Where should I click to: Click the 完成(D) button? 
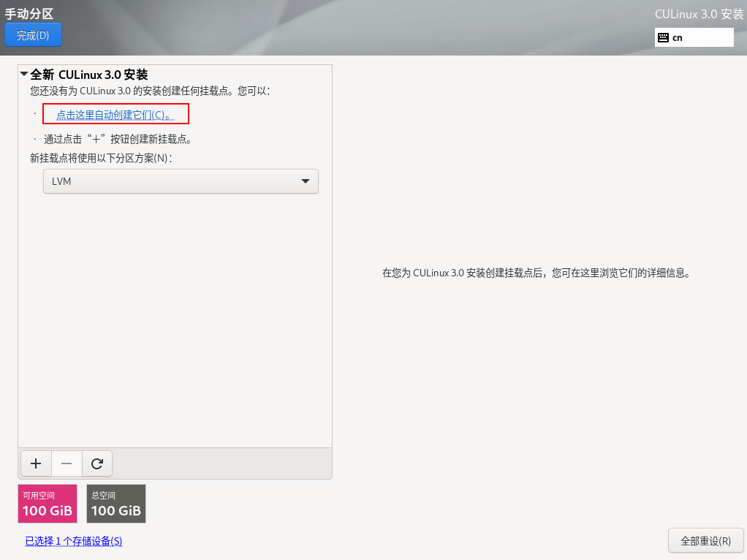click(33, 35)
